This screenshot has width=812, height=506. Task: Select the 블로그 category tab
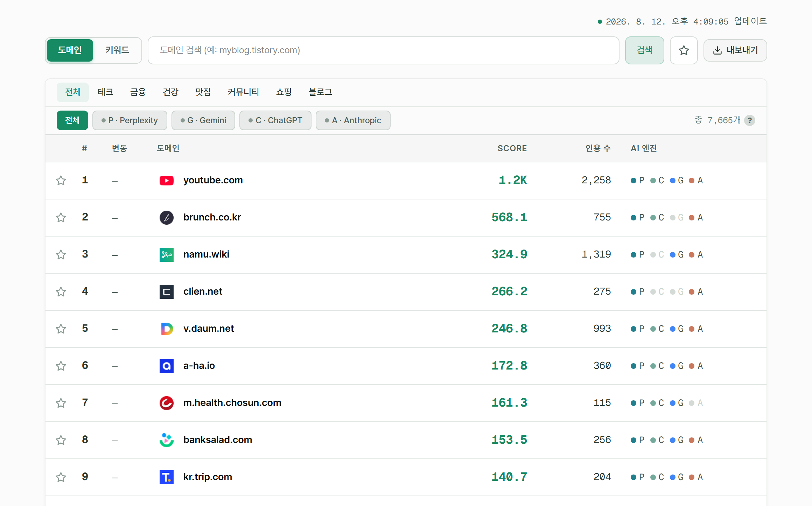click(320, 92)
